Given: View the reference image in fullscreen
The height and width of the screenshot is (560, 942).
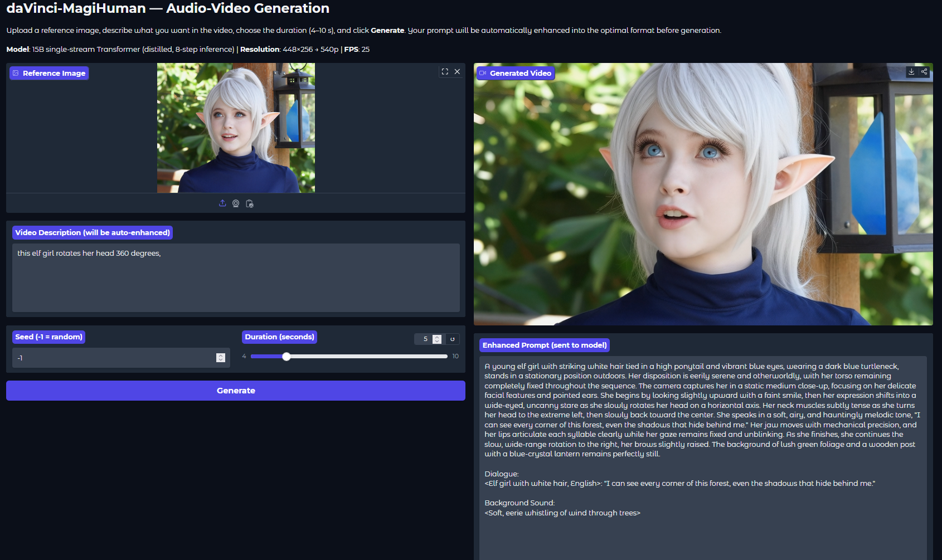Looking at the screenshot, I should [x=445, y=72].
